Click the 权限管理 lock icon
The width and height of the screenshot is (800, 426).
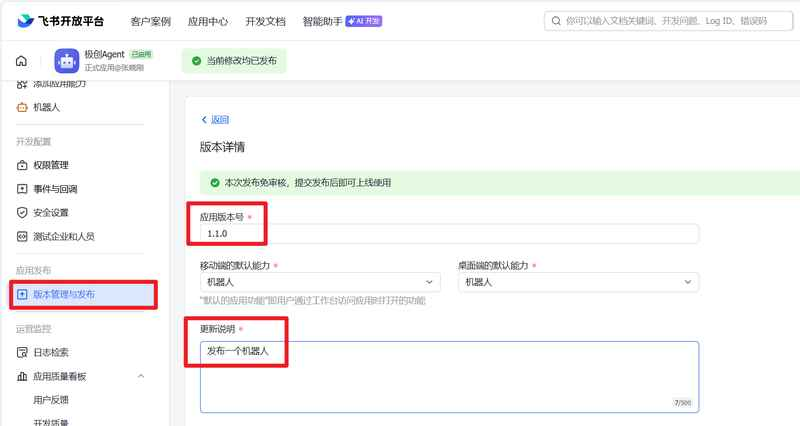[22, 165]
